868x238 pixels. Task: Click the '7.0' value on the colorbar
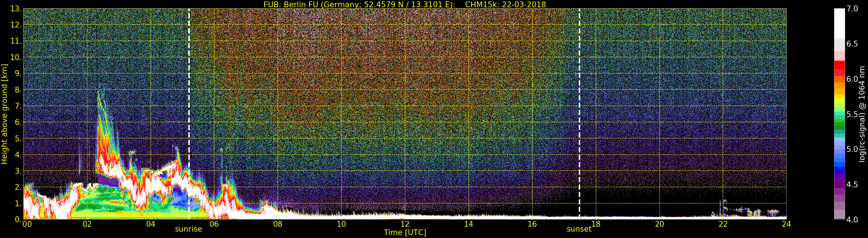tap(852, 8)
